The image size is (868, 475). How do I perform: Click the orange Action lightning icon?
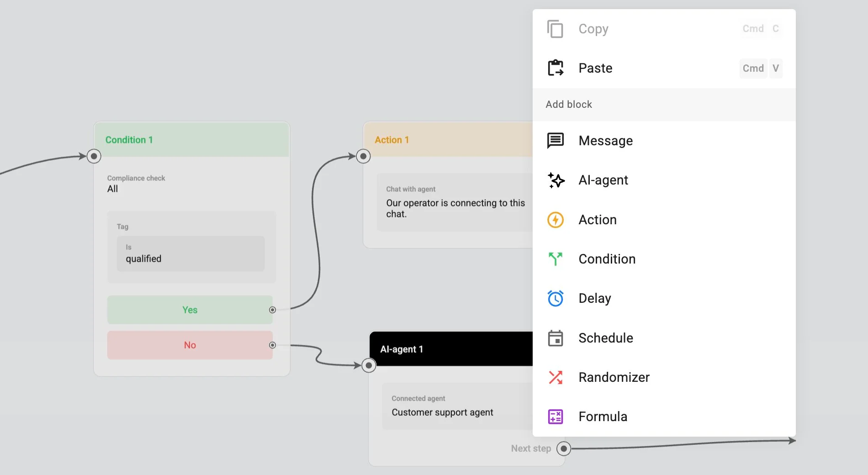pyautogui.click(x=556, y=220)
